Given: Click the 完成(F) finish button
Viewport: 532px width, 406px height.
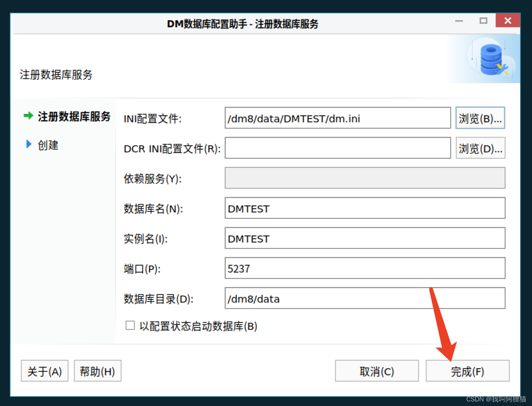Looking at the screenshot, I should coord(467,371).
